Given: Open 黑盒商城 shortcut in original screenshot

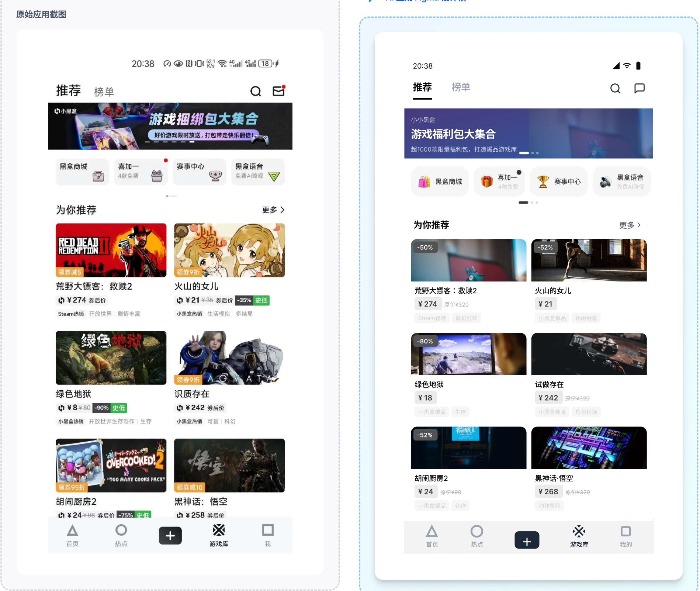Looking at the screenshot, I should [x=82, y=172].
